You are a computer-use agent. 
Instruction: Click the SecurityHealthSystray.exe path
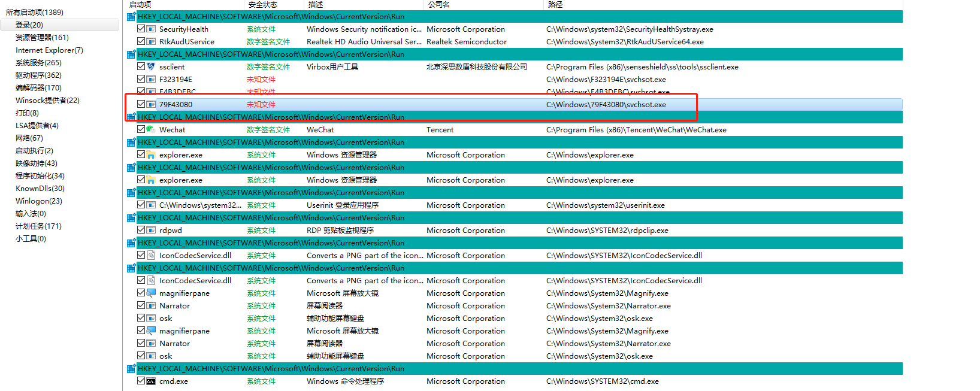pyautogui.click(x=630, y=29)
